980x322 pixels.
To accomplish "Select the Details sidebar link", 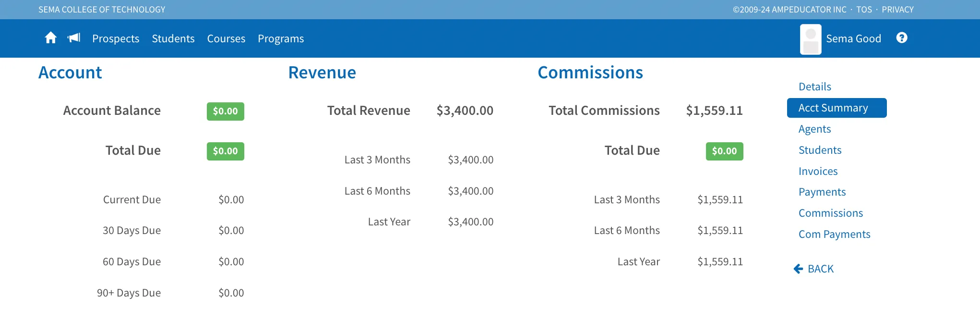I will (x=814, y=87).
